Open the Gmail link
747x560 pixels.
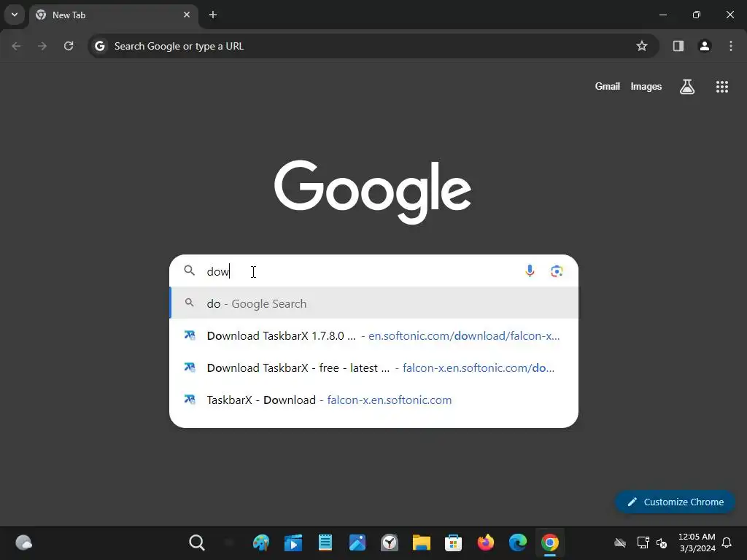point(607,87)
